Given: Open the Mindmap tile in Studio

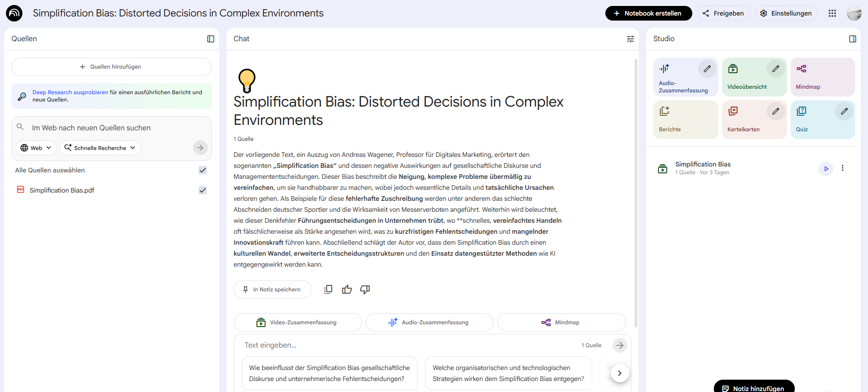Looking at the screenshot, I should pyautogui.click(x=822, y=77).
